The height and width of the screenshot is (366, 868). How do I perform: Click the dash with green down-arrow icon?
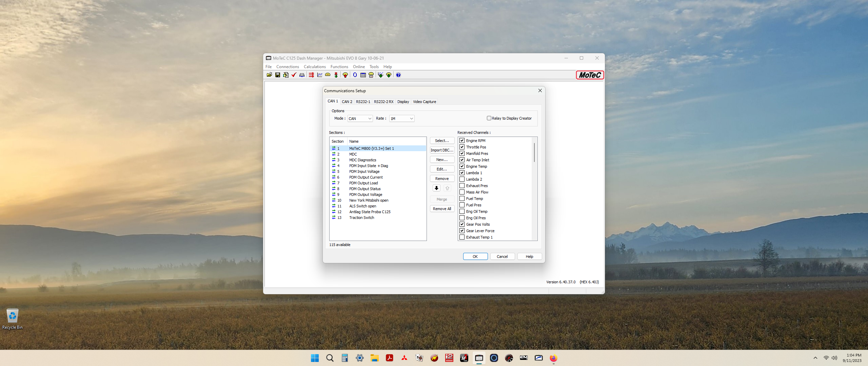pos(389,75)
